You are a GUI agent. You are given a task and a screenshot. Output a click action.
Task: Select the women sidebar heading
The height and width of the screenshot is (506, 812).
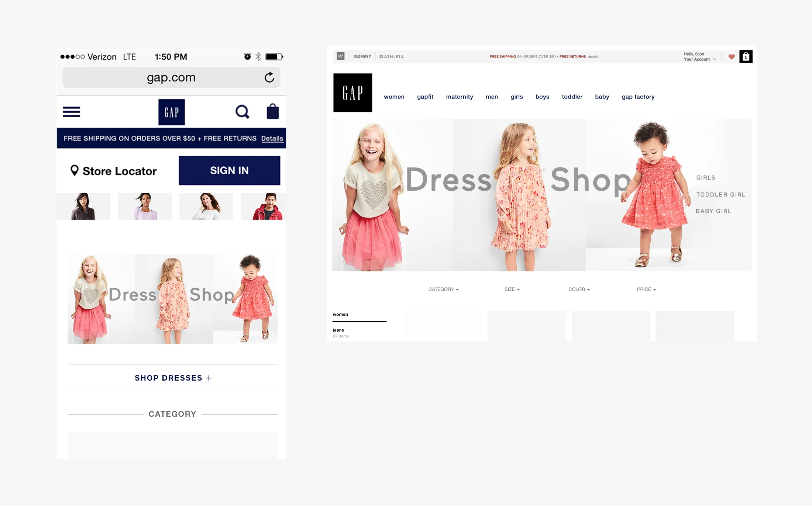tap(340, 315)
